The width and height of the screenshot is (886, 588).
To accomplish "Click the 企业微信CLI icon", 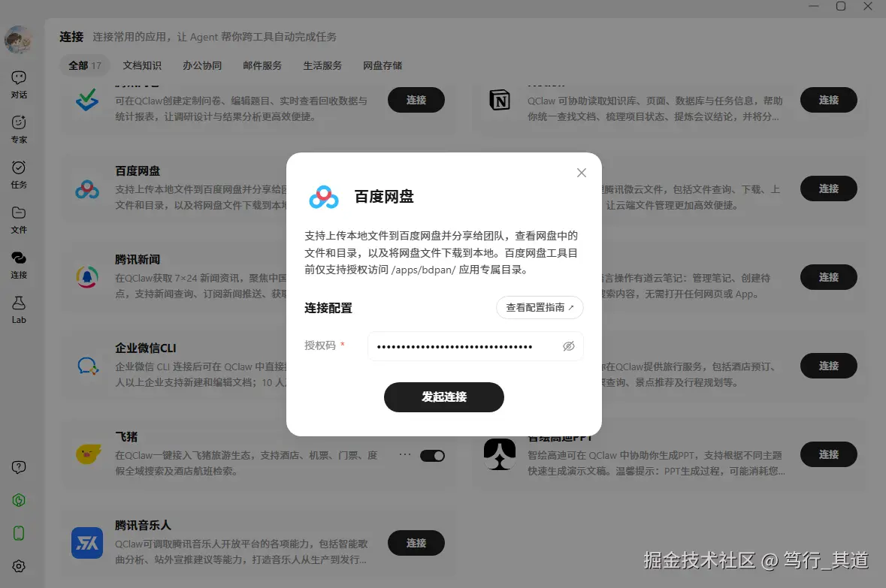I will pos(88,366).
